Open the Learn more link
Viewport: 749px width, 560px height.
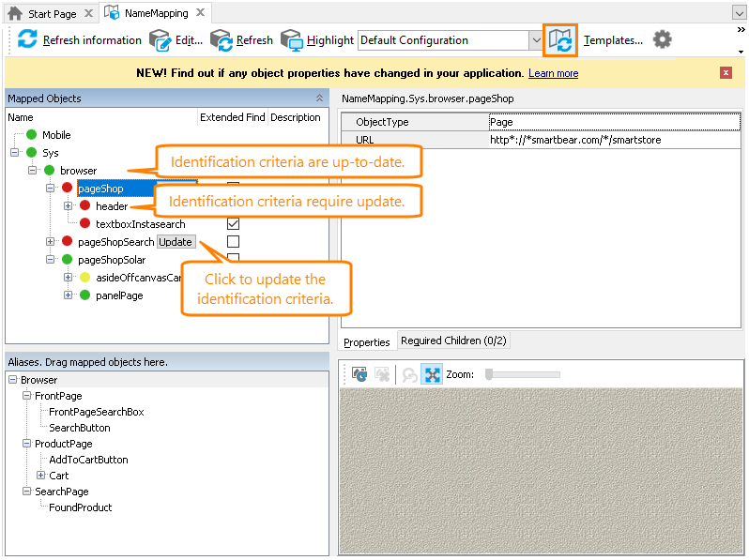[x=553, y=73]
